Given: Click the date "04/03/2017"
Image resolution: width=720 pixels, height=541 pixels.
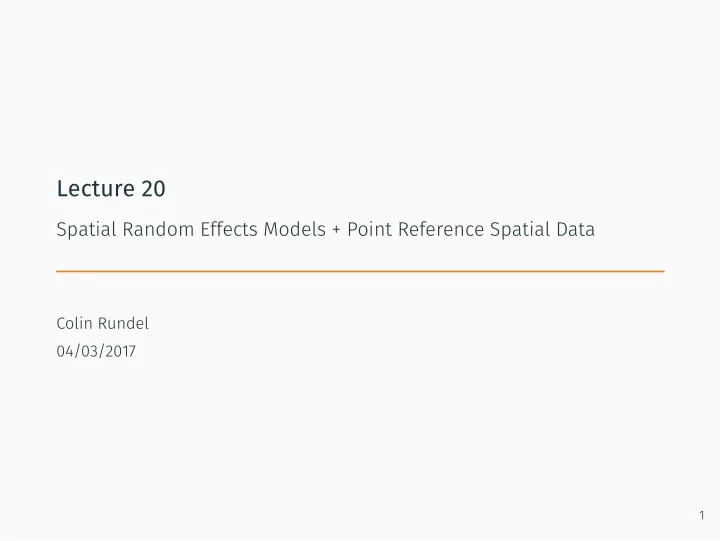Looking at the screenshot, I should (x=96, y=351).
